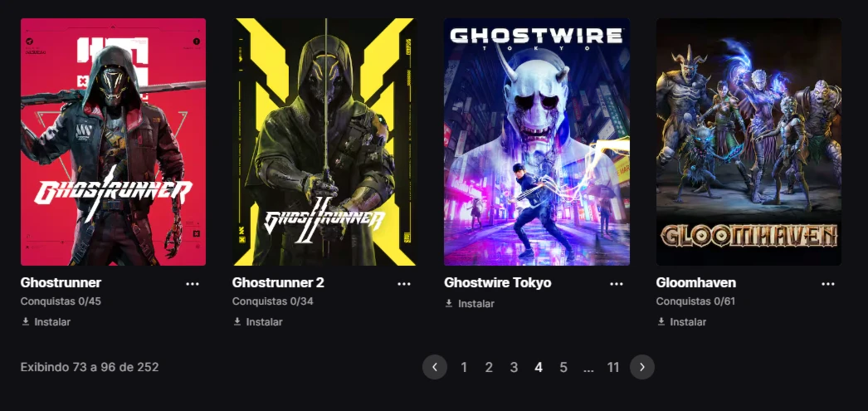Click the download icon under Gloomhaven
The image size is (868, 411).
pos(661,321)
